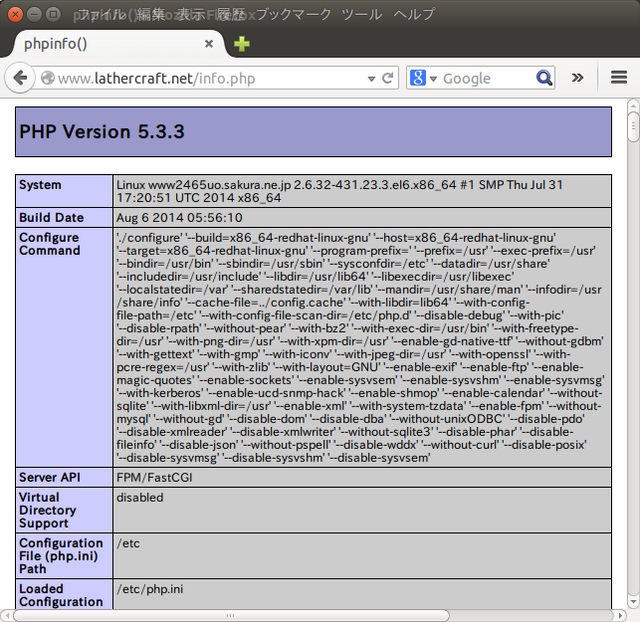This screenshot has width=640, height=622.
Task: Click the search magnifier icon
Action: pos(544,78)
